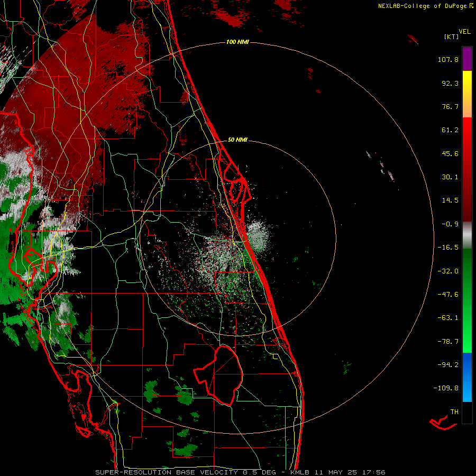Click the [KT] units label
The width and height of the screenshot is (476, 476).
tap(452, 37)
